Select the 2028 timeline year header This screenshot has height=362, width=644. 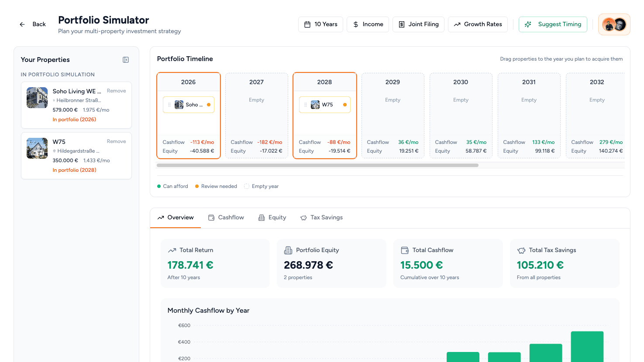(x=325, y=82)
